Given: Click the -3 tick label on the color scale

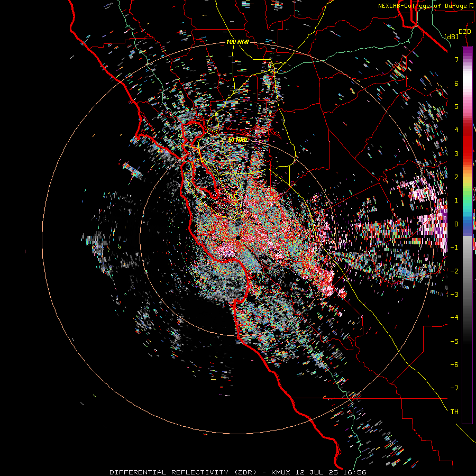Looking at the screenshot, I should pyautogui.click(x=454, y=294).
